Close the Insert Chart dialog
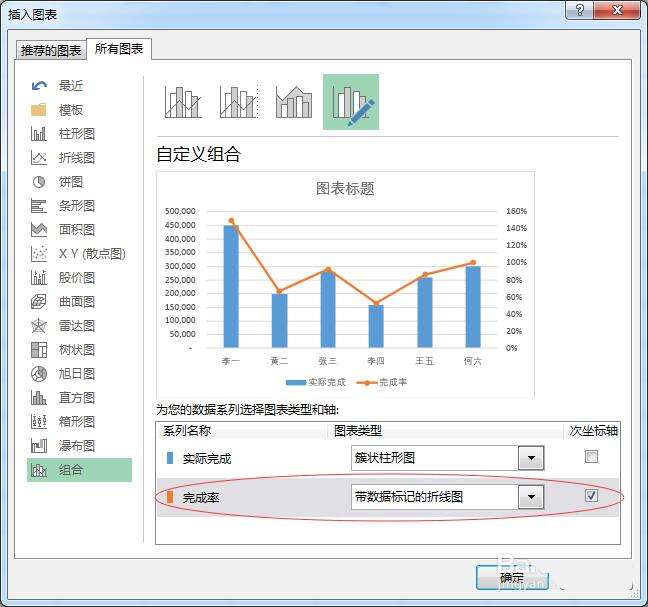This screenshot has height=607, width=648. [617, 10]
